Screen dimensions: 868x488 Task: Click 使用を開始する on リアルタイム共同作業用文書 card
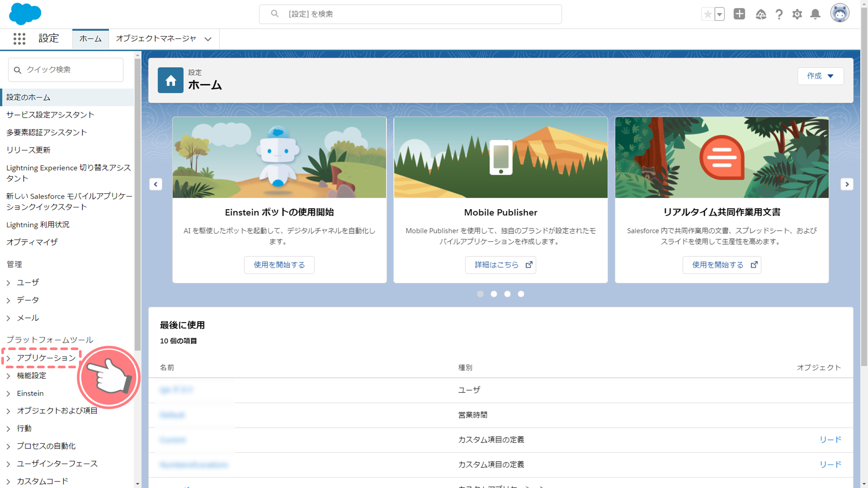tap(722, 265)
